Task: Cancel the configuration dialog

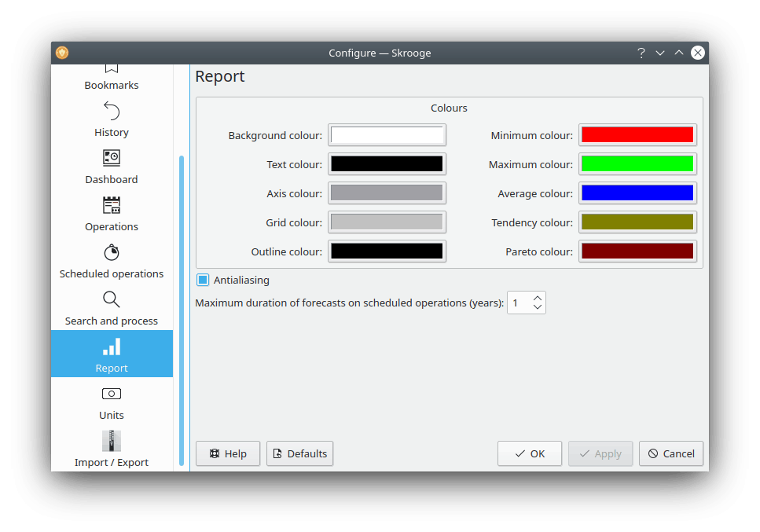Action: 671,453
